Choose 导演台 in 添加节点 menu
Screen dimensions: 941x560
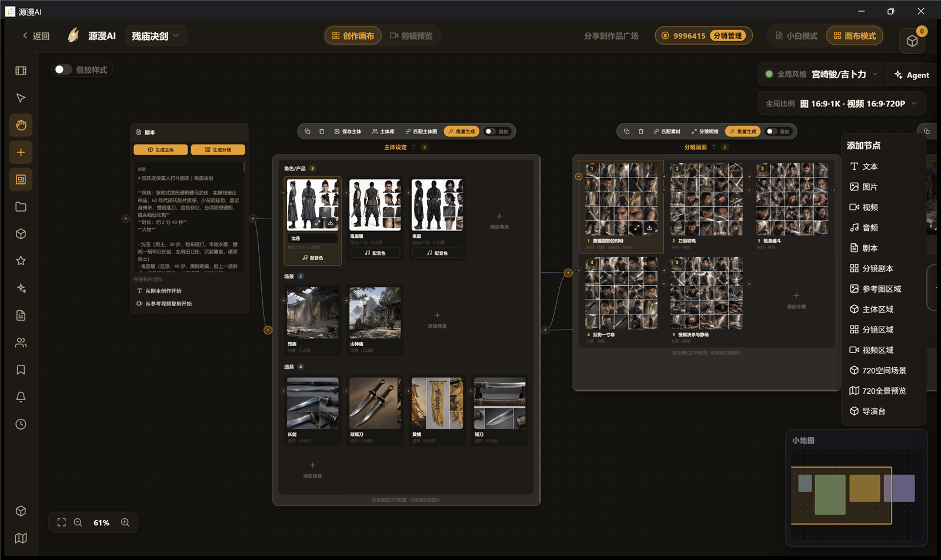(x=867, y=411)
